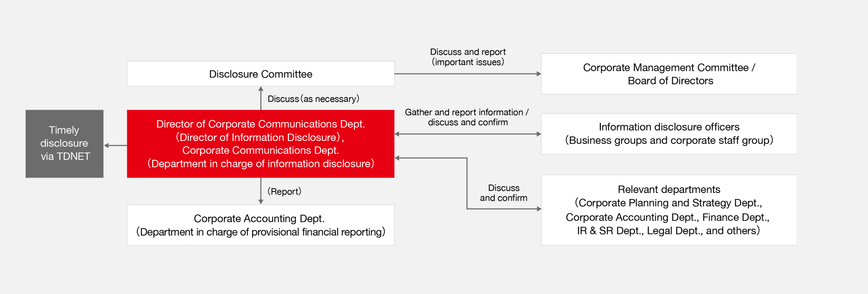The image size is (868, 294).
Task: Click the red Director of Corporate Communications box
Action: click(260, 144)
